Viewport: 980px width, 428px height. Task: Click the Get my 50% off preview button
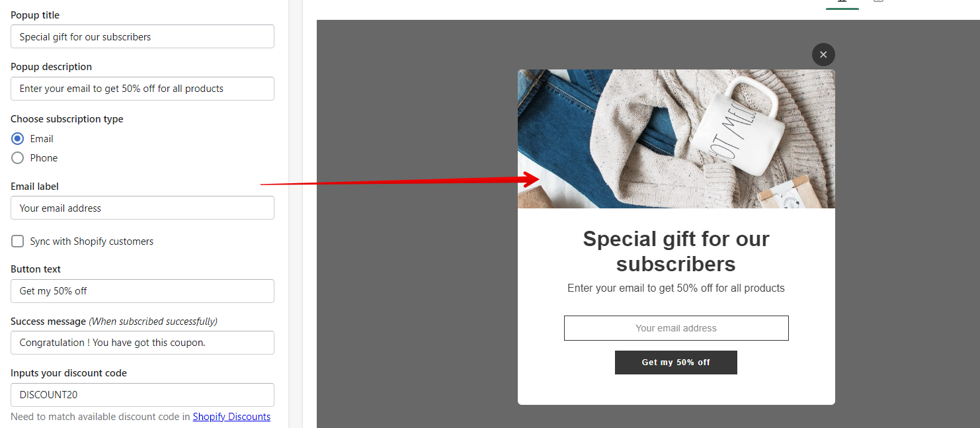676,363
